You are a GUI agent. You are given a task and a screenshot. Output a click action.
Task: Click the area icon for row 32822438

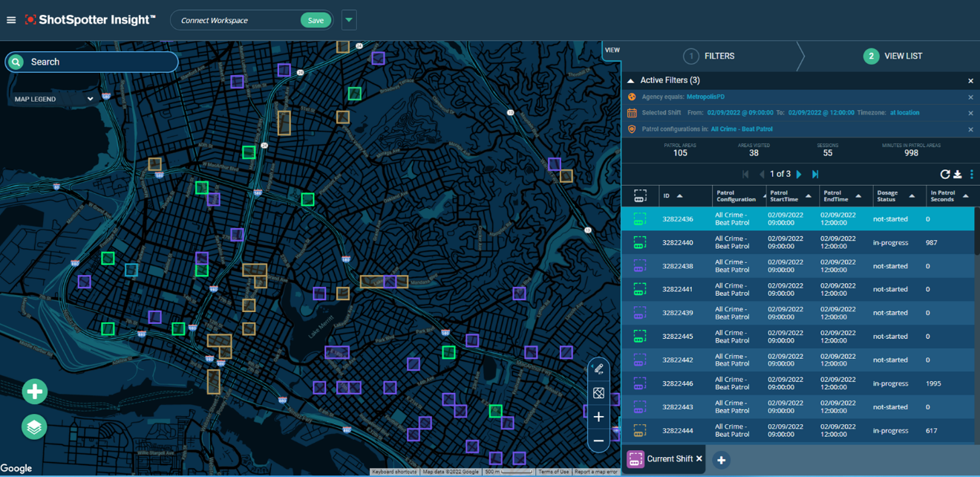639,266
